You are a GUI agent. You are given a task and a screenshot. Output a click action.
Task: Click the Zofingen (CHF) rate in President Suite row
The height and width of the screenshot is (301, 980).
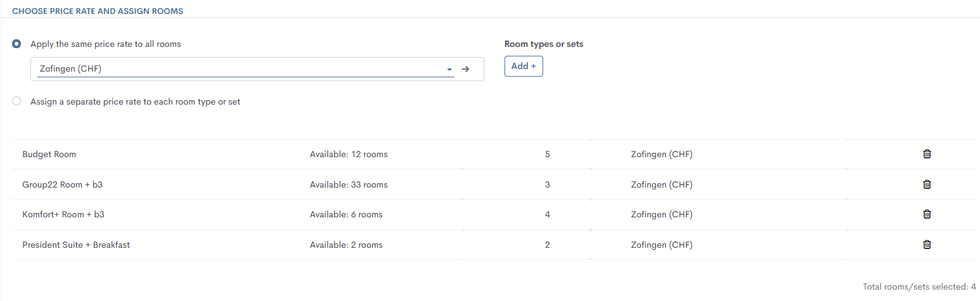(662, 245)
